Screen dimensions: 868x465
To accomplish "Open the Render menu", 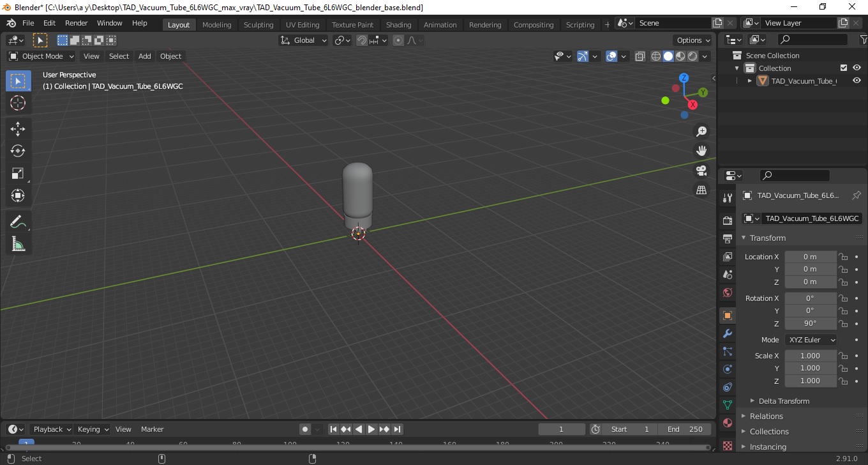I will (77, 23).
